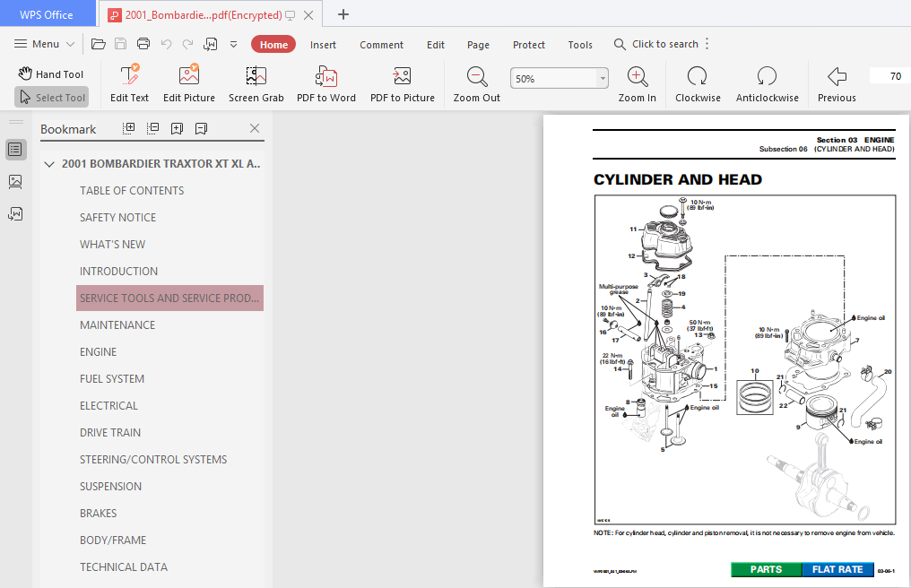Open the Menu hamburger button
911x588 pixels.
click(44, 44)
